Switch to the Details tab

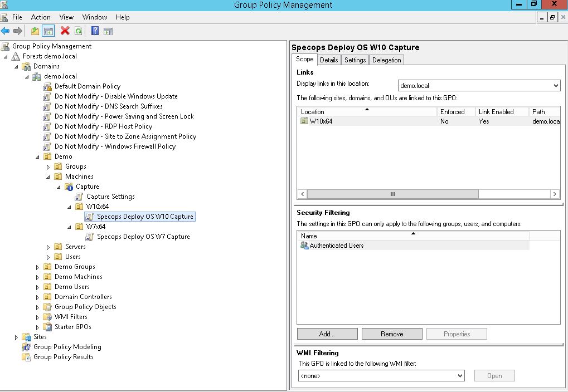(x=329, y=60)
